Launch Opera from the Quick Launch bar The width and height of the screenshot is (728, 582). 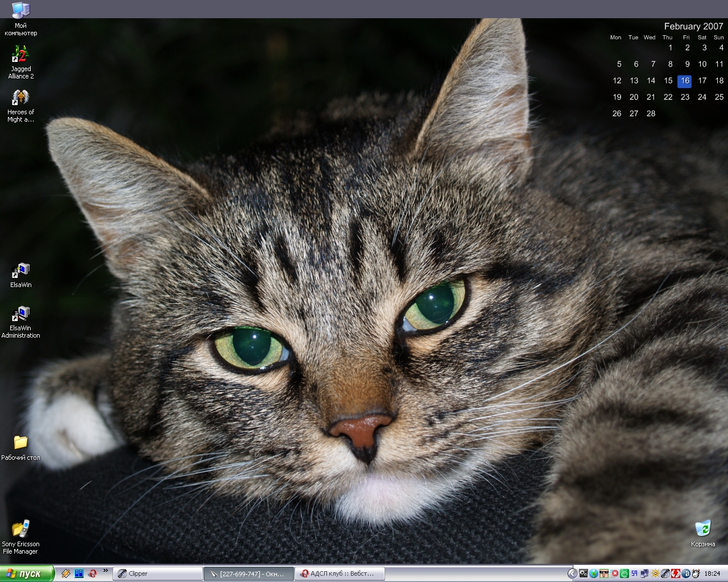[x=92, y=573]
